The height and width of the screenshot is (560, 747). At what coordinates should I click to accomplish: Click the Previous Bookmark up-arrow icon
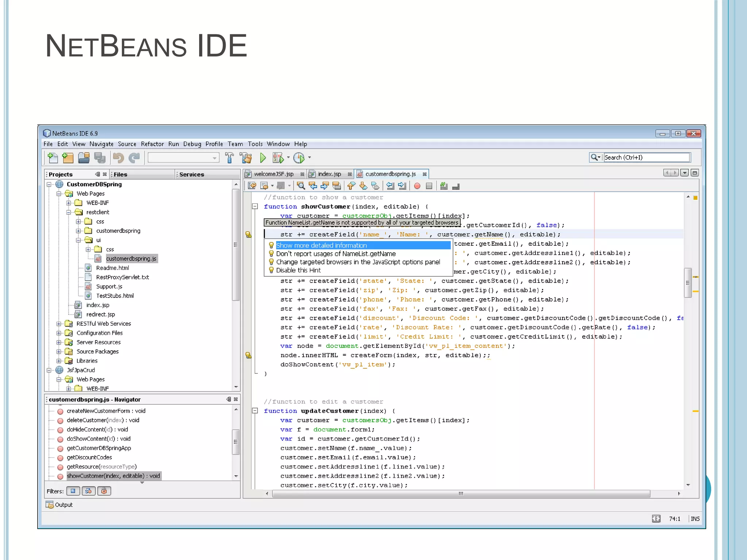click(351, 186)
